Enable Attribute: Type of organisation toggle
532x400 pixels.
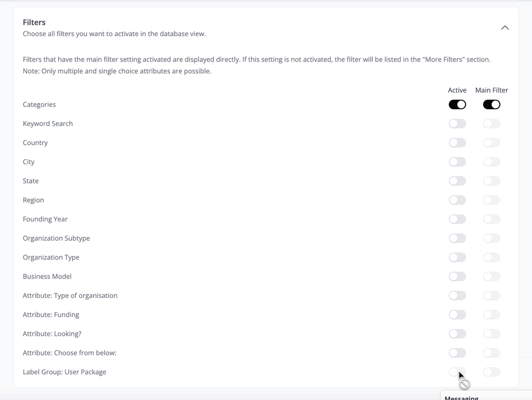[x=457, y=296]
